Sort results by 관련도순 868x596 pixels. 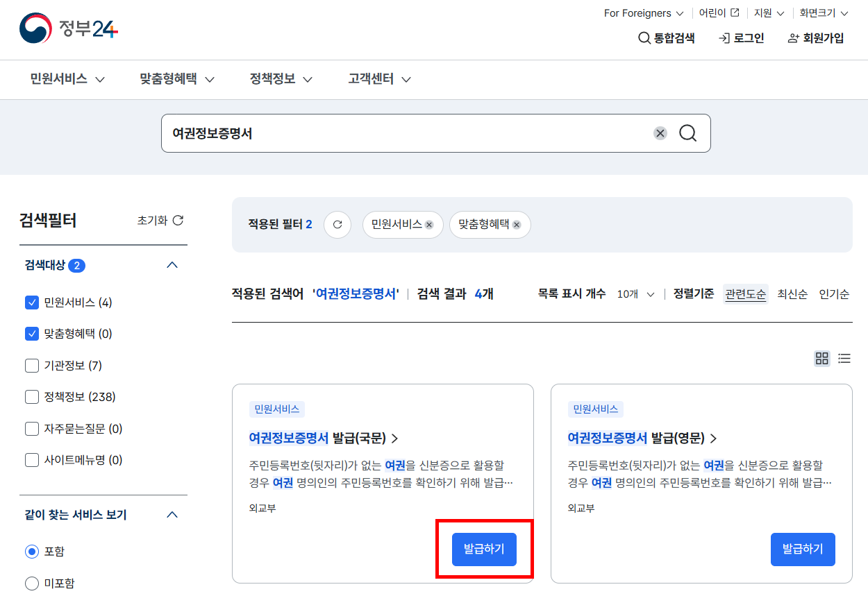746,294
